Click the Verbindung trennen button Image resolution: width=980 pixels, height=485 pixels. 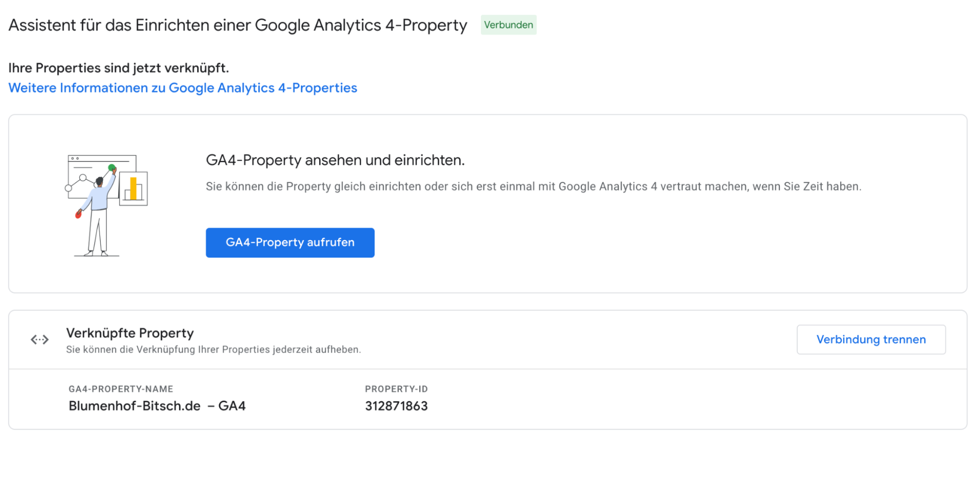tap(871, 339)
